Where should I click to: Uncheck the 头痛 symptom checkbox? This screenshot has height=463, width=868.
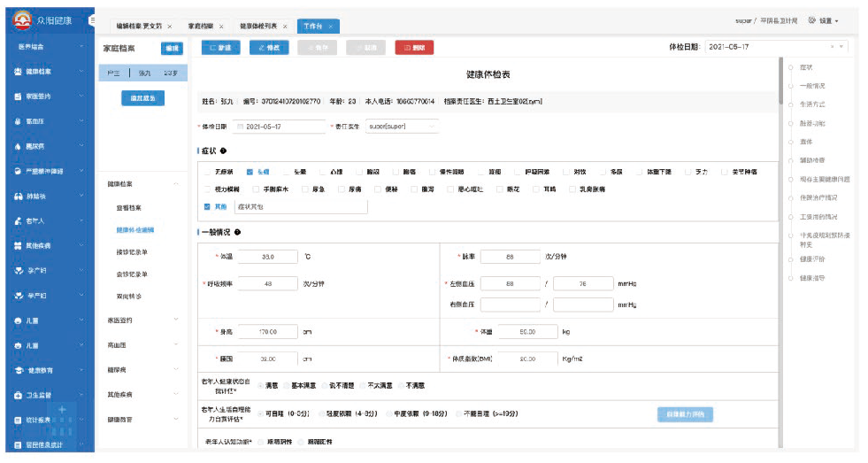[x=250, y=172]
